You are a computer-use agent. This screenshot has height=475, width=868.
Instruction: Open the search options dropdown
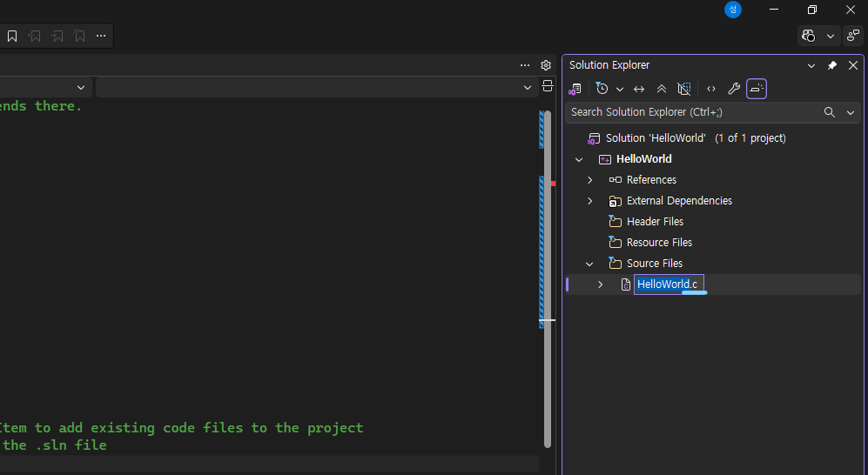click(x=851, y=112)
